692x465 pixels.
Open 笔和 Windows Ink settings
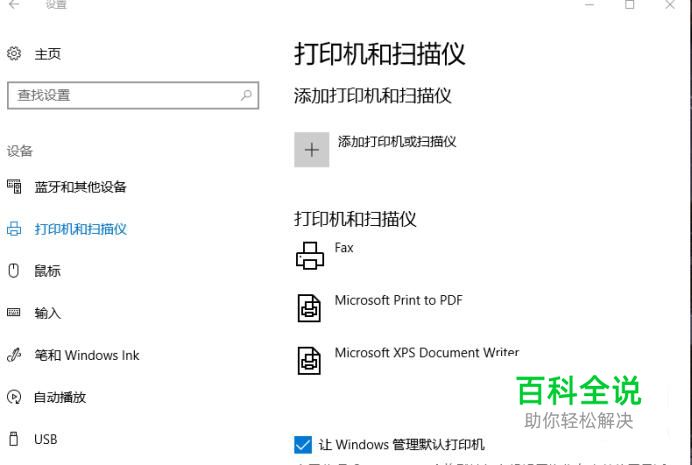[87, 355]
